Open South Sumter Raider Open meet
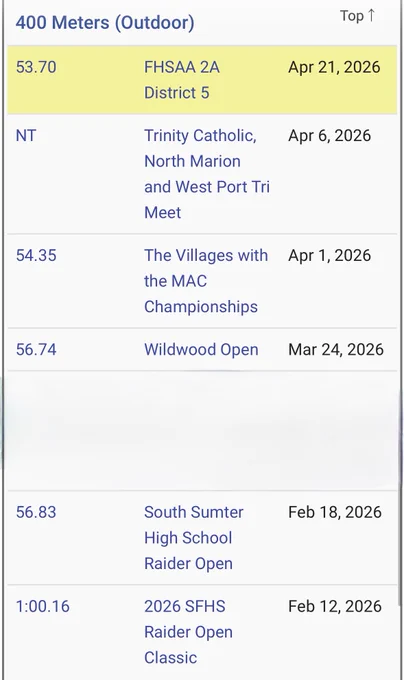 (194, 538)
